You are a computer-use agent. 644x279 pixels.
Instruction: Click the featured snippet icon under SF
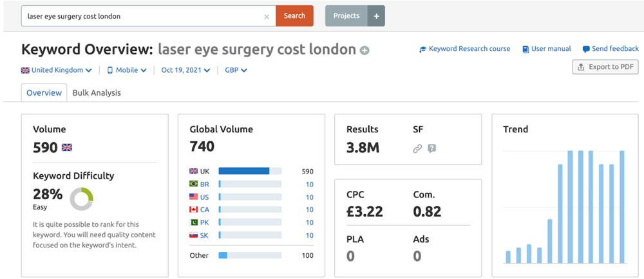(x=431, y=148)
